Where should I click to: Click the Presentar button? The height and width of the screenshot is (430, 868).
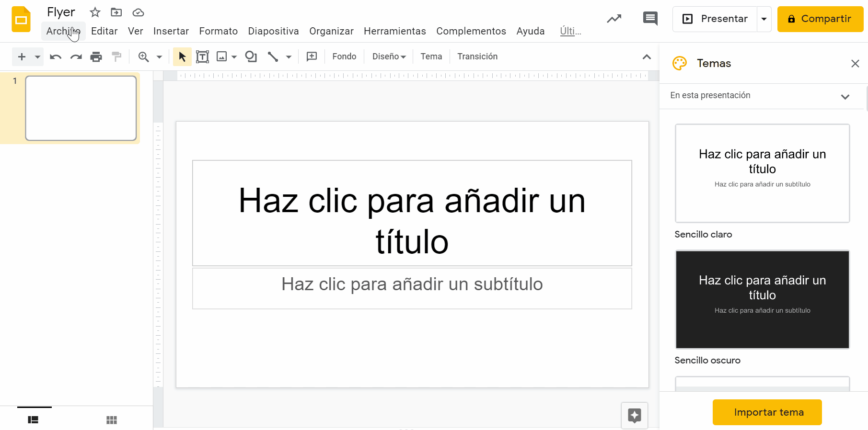click(715, 19)
